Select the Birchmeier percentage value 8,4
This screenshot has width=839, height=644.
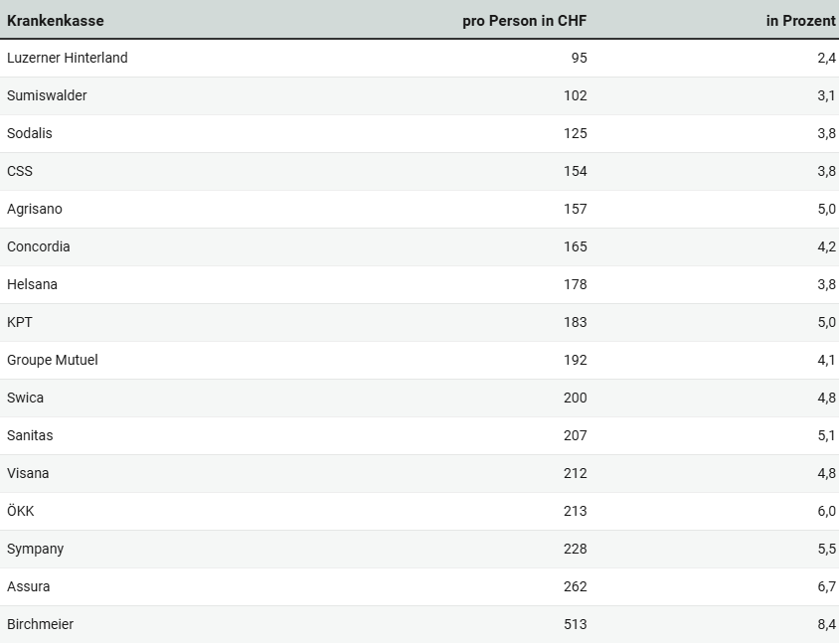pyautogui.click(x=826, y=624)
